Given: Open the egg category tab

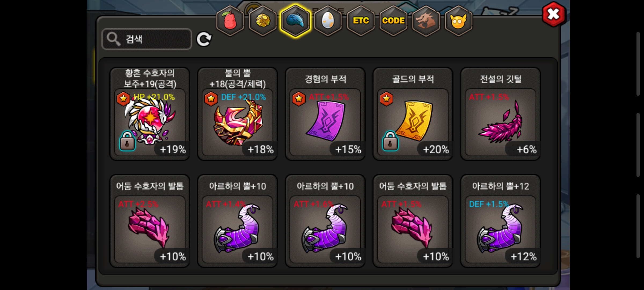Looking at the screenshot, I should [x=328, y=21].
